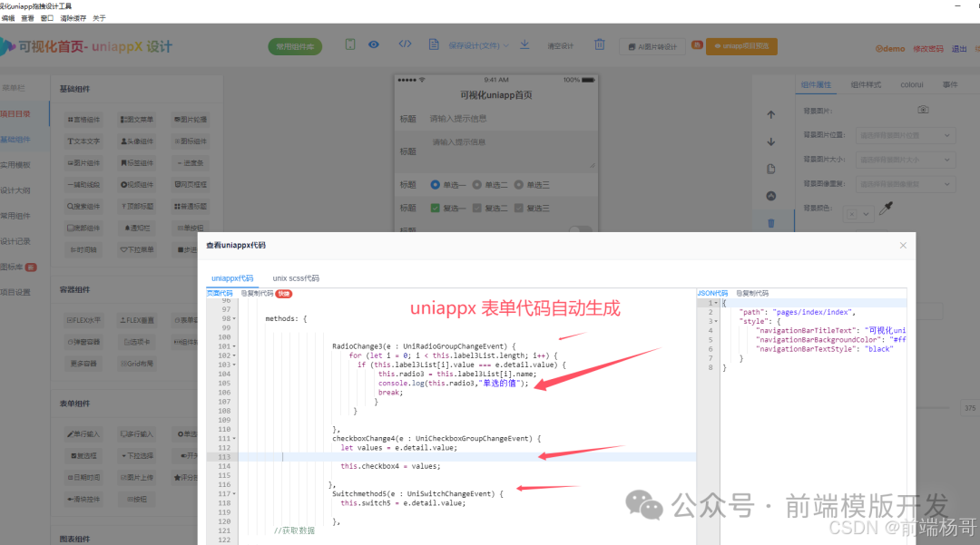
Task: Open the 背景图像重复 dropdown
Action: point(906,184)
